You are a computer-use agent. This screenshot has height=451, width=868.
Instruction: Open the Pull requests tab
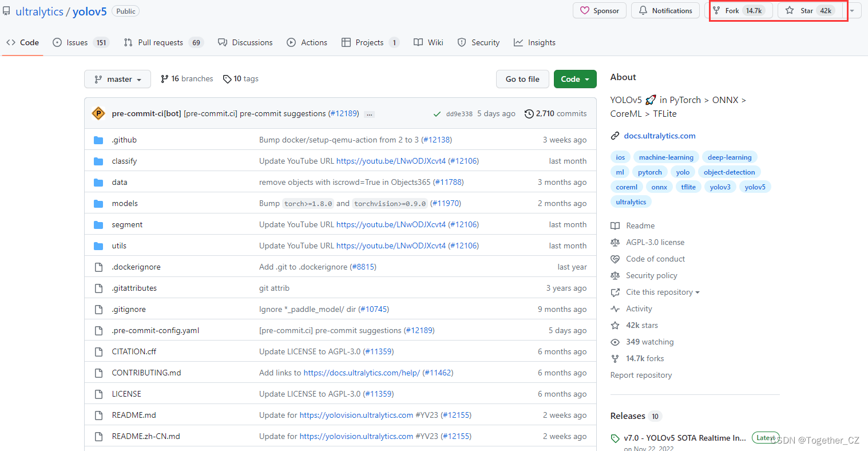coord(163,42)
